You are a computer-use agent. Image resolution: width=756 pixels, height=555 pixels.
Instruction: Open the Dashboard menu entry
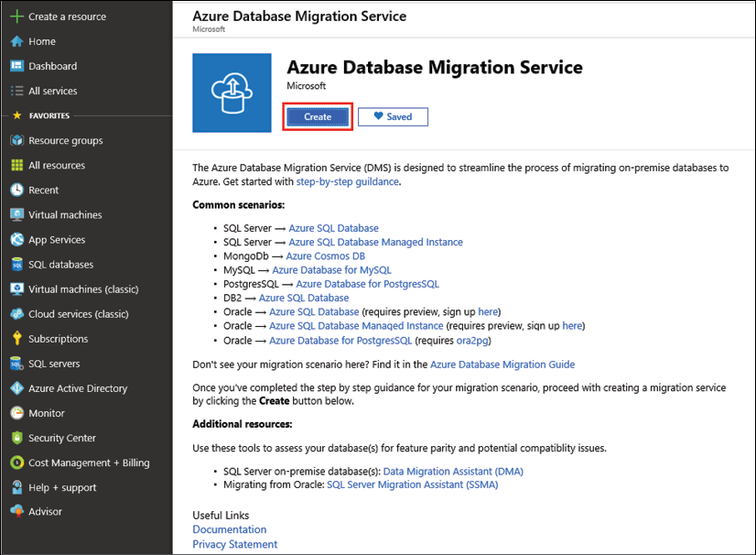pos(52,66)
